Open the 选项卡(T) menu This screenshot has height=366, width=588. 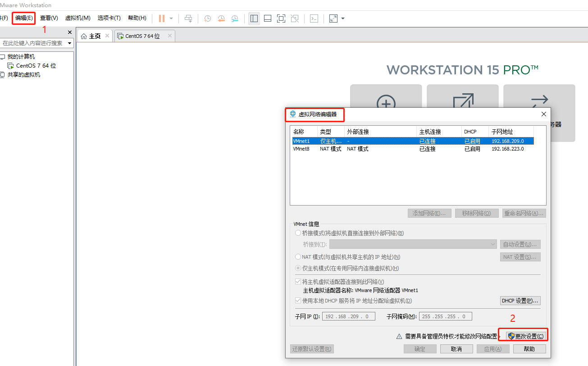click(109, 18)
